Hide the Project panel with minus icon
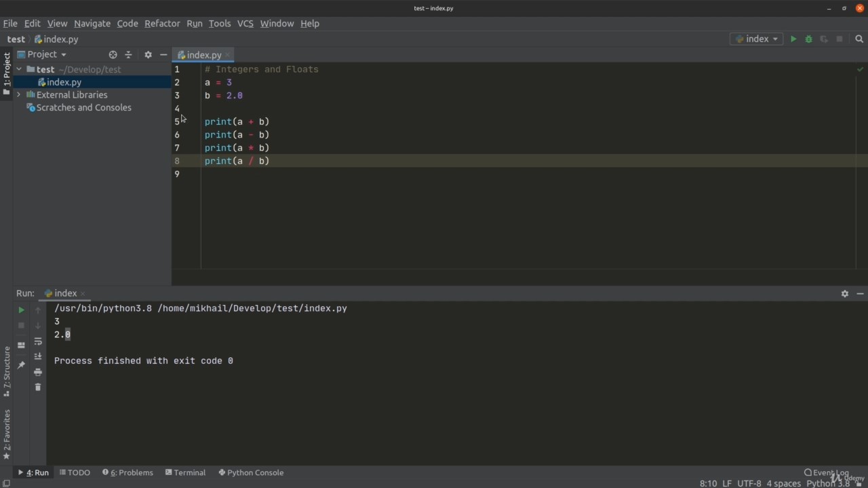 [163, 54]
